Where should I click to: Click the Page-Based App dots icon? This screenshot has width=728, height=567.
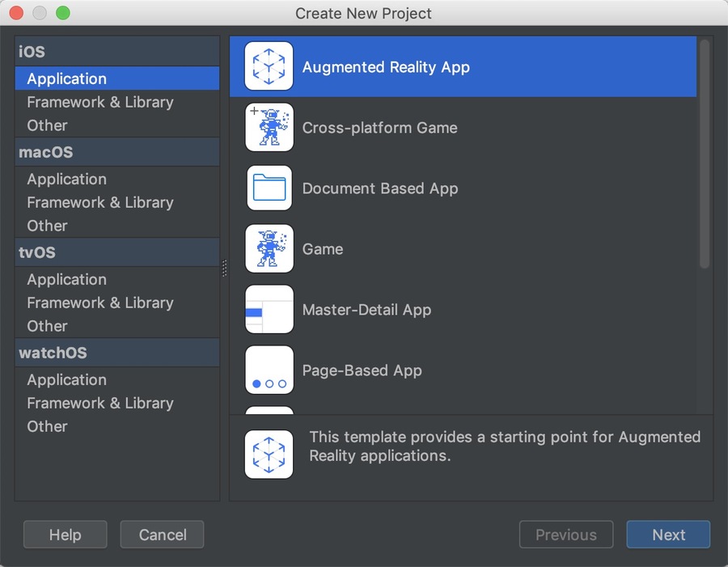[269, 370]
